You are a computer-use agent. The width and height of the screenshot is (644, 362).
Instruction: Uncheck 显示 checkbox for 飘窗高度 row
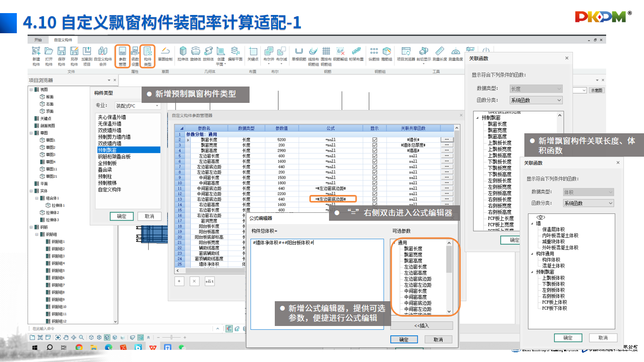pos(374,151)
